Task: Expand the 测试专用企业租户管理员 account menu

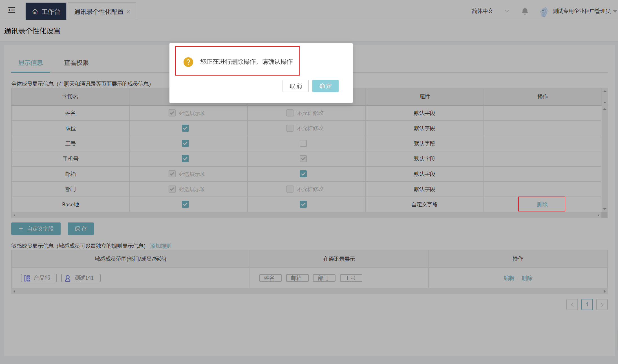Action: coord(584,11)
